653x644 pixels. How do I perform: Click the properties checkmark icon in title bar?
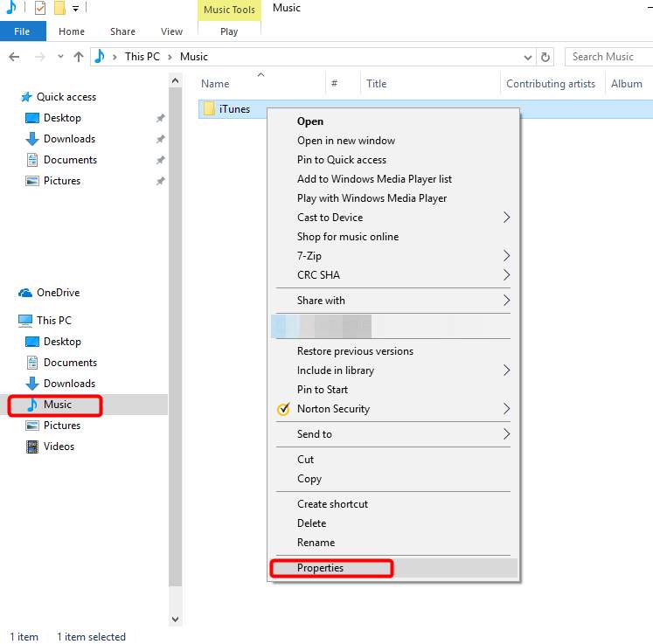pos(39,9)
